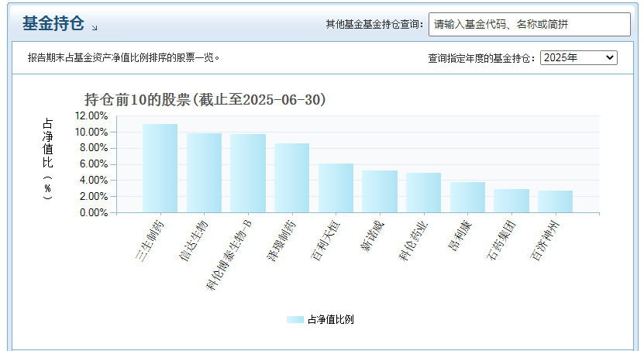Image resolution: width=644 pixels, height=351 pixels.
Task: Select the 三生制药 bar in the chart
Action: tap(160, 168)
